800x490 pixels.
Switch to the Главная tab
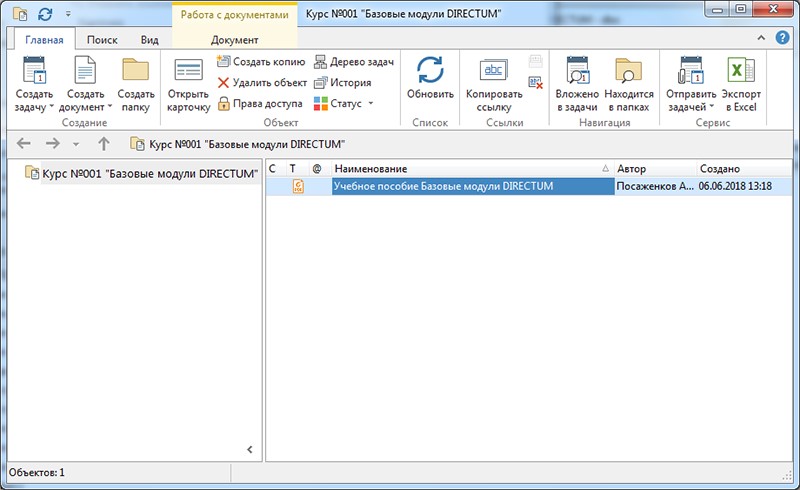(x=44, y=40)
